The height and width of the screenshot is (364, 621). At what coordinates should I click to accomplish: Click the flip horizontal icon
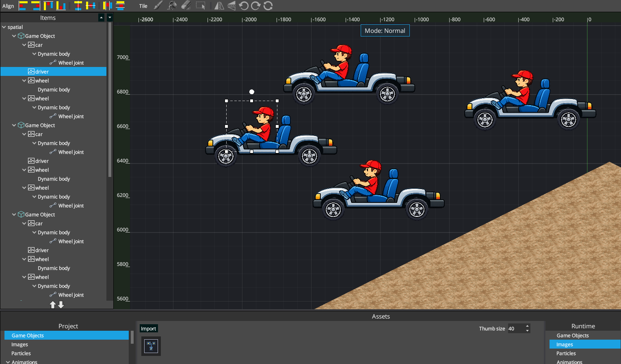(x=219, y=6)
